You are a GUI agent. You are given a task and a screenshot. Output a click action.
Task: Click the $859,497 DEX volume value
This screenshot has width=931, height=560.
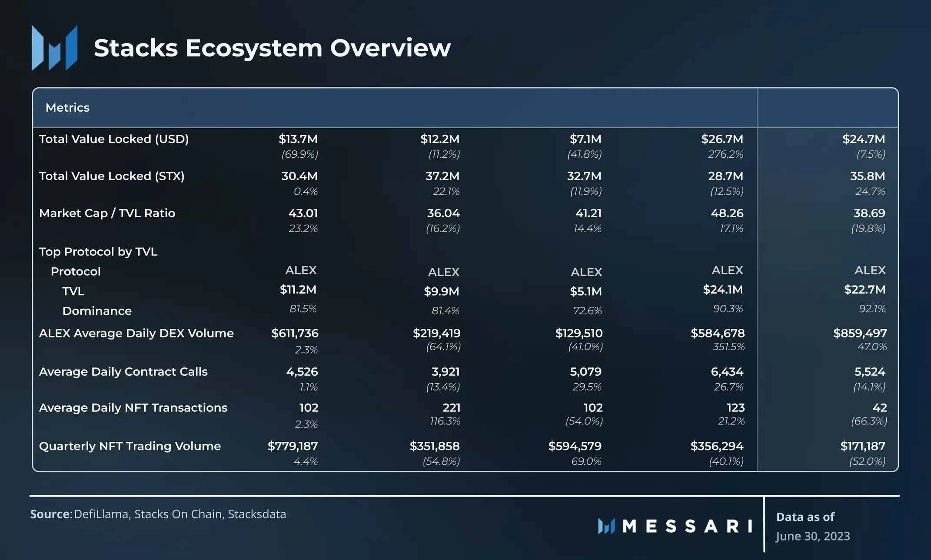point(860,333)
